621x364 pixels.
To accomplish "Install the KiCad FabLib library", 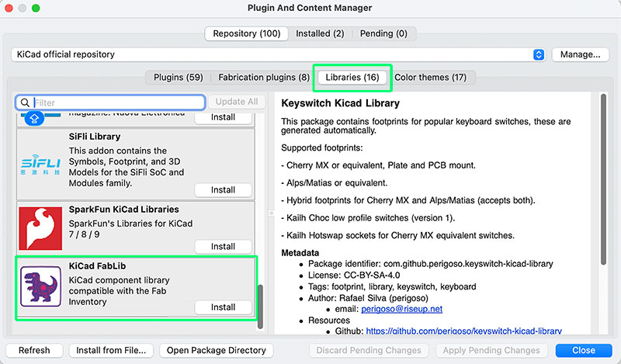I will point(223,307).
